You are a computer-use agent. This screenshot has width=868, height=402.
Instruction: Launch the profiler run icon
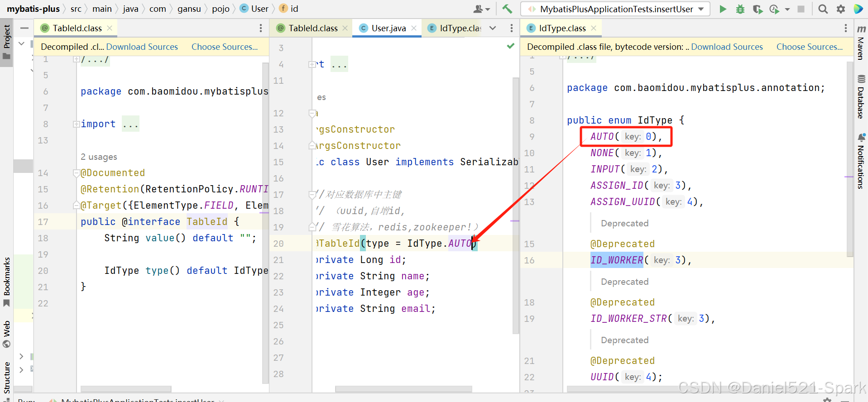point(774,9)
